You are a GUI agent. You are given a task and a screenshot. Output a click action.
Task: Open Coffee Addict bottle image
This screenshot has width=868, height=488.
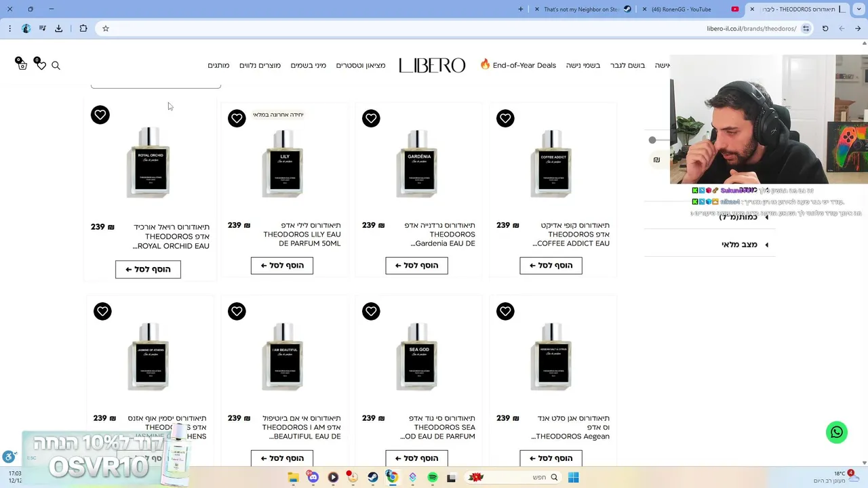(551, 163)
